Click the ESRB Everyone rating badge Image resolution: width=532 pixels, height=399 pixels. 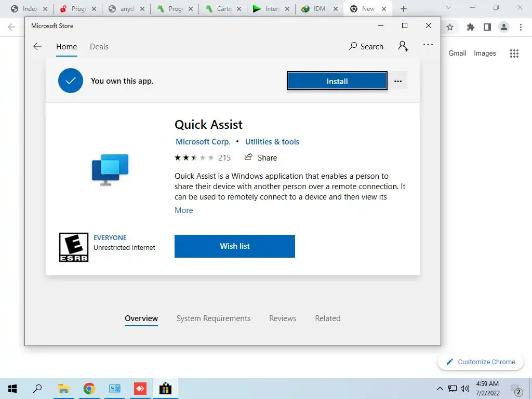(x=74, y=247)
